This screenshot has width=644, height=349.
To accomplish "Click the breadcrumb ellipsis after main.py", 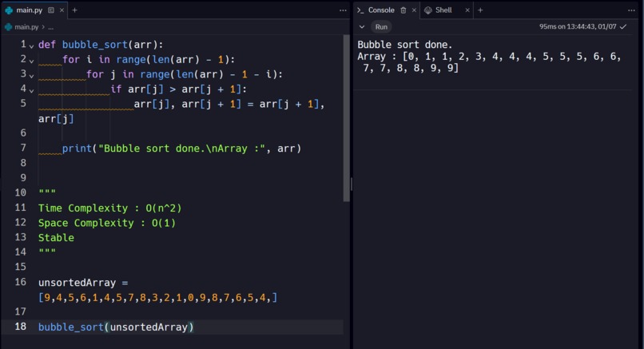I will click(x=51, y=27).
